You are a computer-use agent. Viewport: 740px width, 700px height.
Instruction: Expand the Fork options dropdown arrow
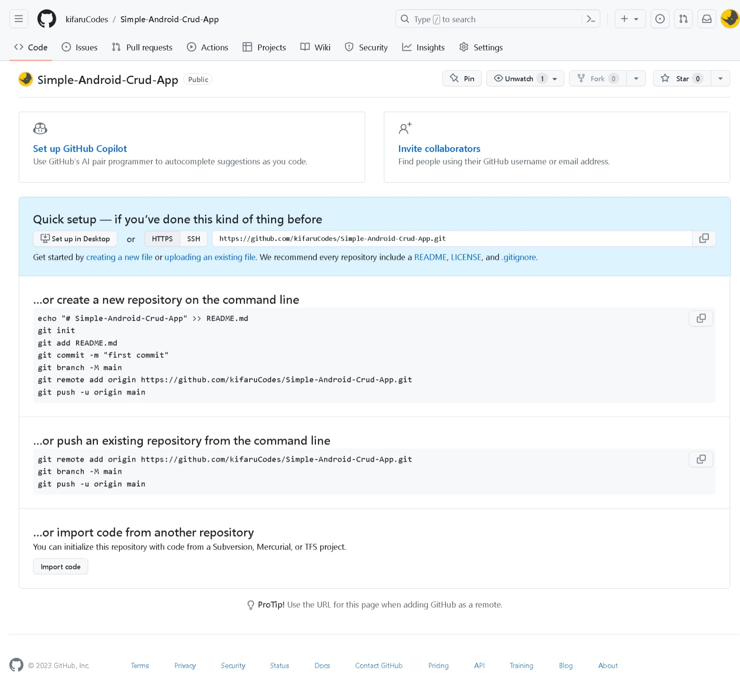[636, 79]
